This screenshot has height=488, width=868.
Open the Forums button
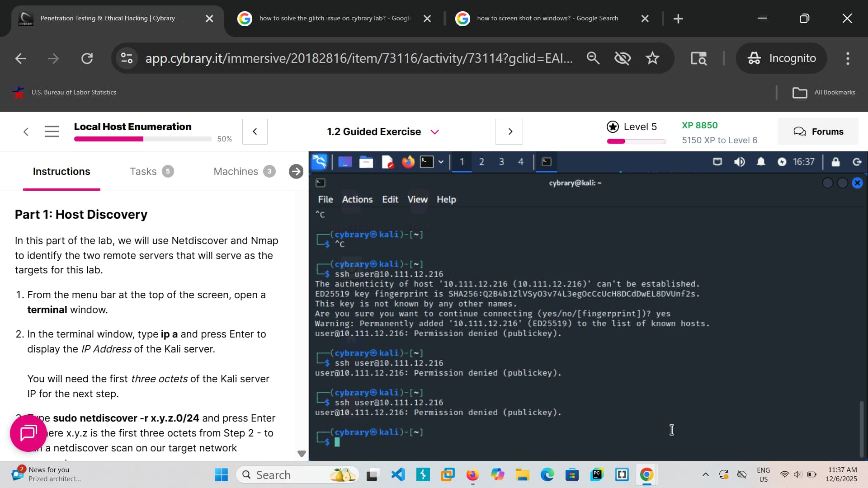click(818, 131)
